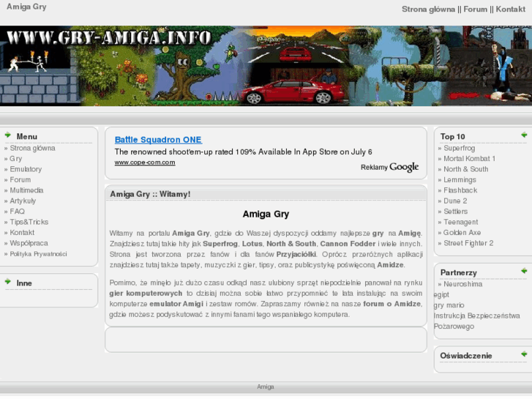Viewport: 532px width, 399px height.
Task: Go to Forum in the left Menu
Action: click(x=20, y=179)
